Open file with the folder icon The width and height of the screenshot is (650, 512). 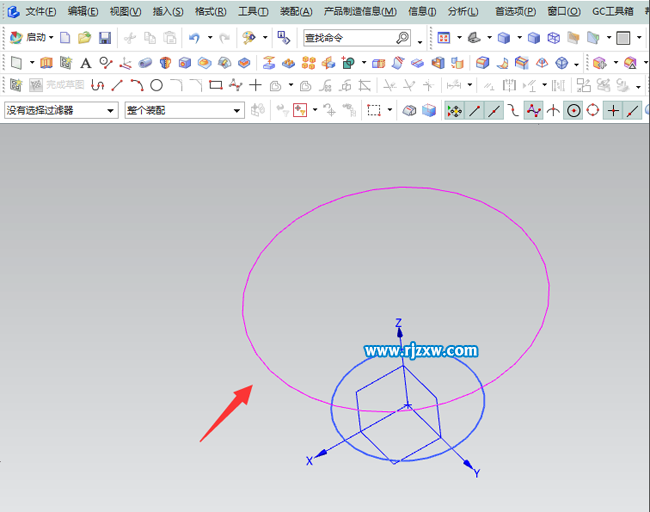(x=85, y=38)
